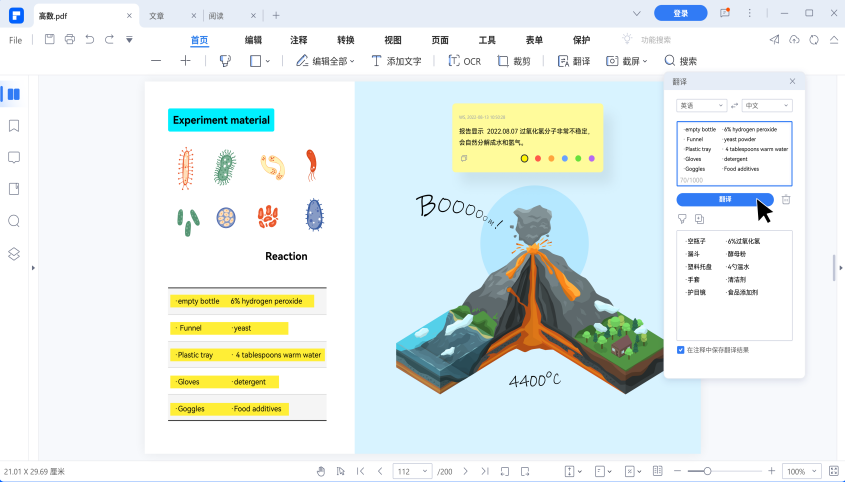Go to the first page

(361, 471)
